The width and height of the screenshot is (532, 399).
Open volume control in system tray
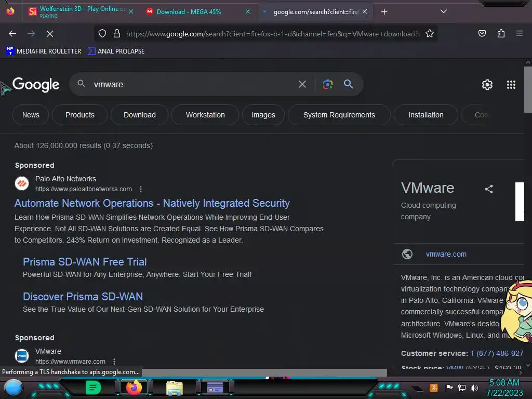coord(474,388)
